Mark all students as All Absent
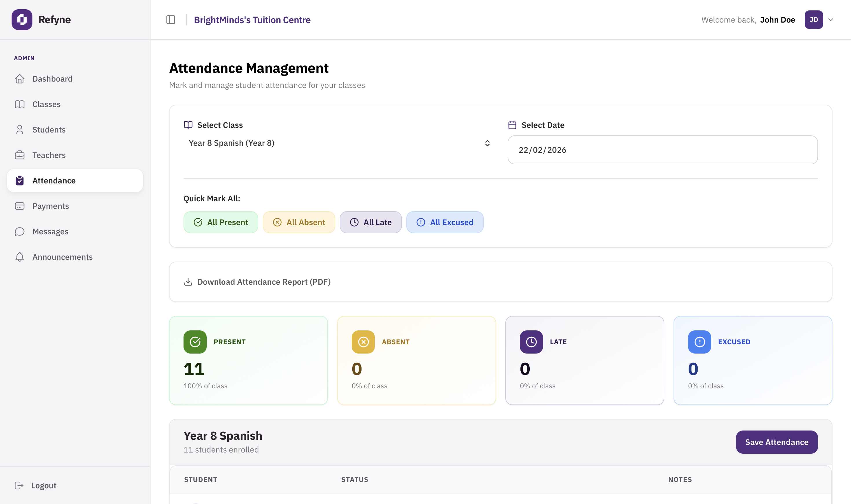The height and width of the screenshot is (504, 851). [299, 222]
